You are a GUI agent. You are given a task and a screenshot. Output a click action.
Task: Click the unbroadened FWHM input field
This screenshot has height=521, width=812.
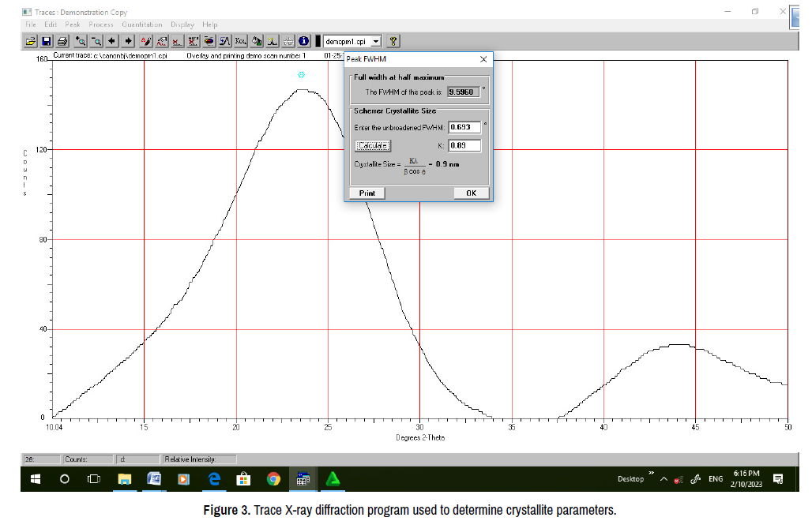(x=464, y=127)
